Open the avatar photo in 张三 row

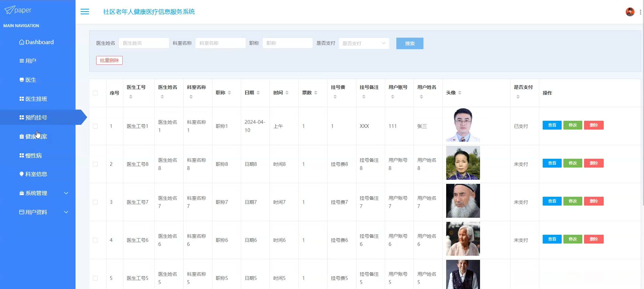tap(463, 125)
